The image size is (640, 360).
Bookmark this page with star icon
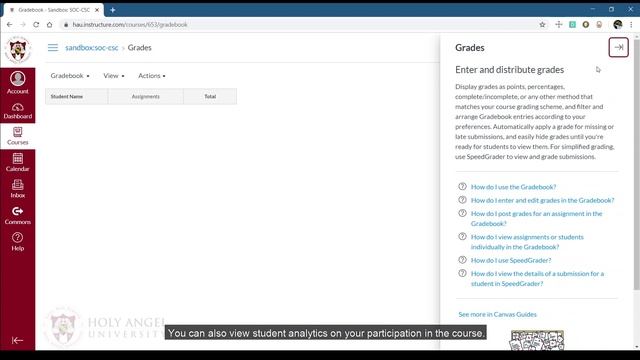pyautogui.click(x=542, y=24)
